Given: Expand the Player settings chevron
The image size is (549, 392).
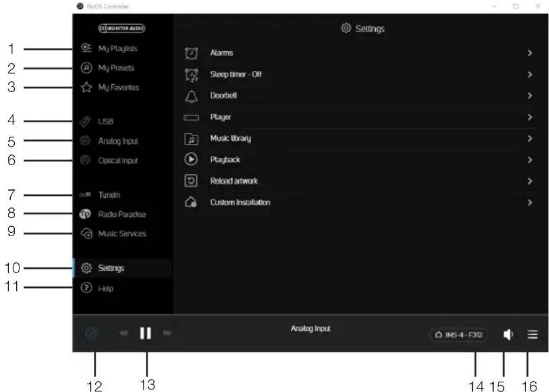Looking at the screenshot, I should pyautogui.click(x=530, y=117).
